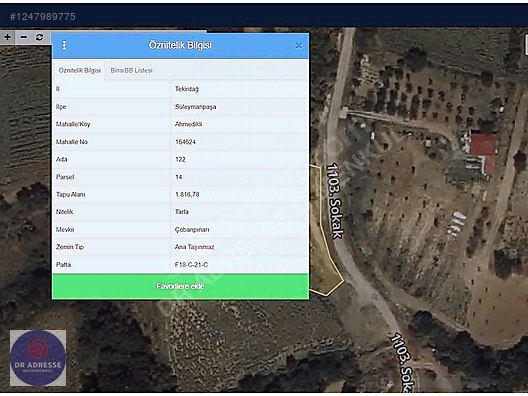Viewport: 528px width, 396px height.
Task: Click the listing number #1247989775
Action: click(x=43, y=16)
